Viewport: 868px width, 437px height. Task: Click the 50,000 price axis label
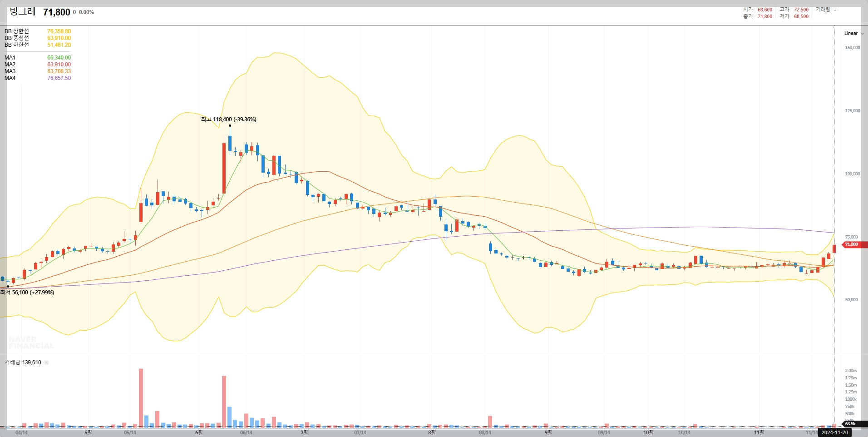pos(851,300)
